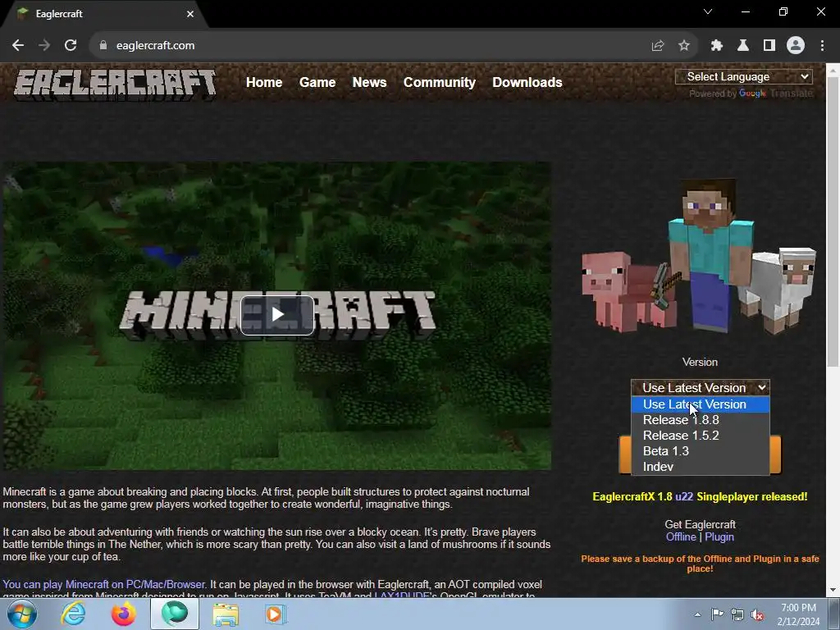Open the Plugin download link
Image resolution: width=840 pixels, height=630 pixels.
coord(719,536)
